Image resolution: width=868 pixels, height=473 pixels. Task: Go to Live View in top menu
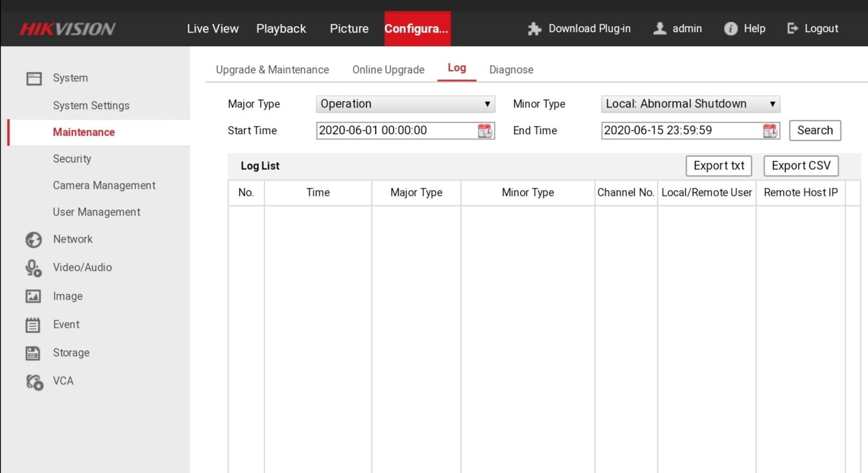point(213,29)
